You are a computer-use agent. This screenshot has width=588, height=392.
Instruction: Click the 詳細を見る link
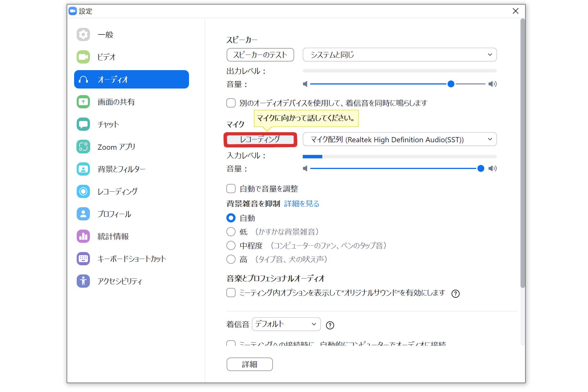(302, 203)
